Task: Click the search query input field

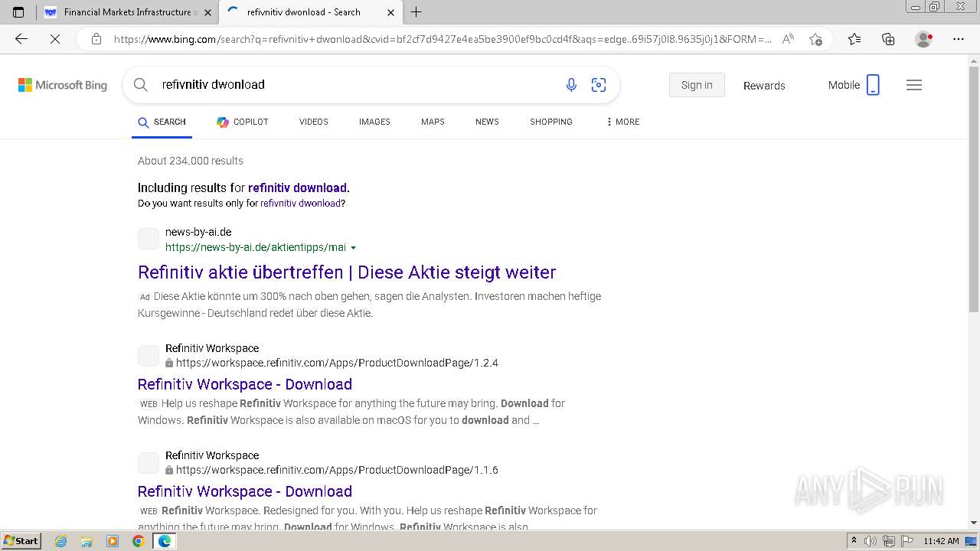Action: 356,85
